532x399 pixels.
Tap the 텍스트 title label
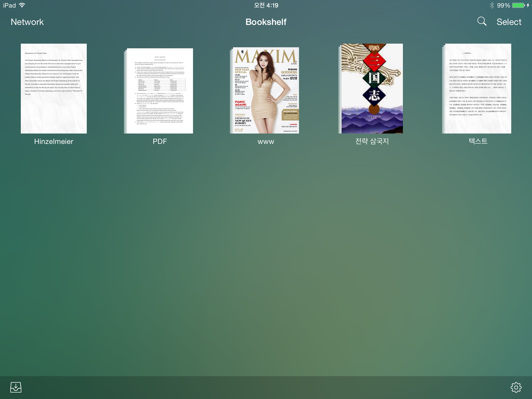coord(478,141)
